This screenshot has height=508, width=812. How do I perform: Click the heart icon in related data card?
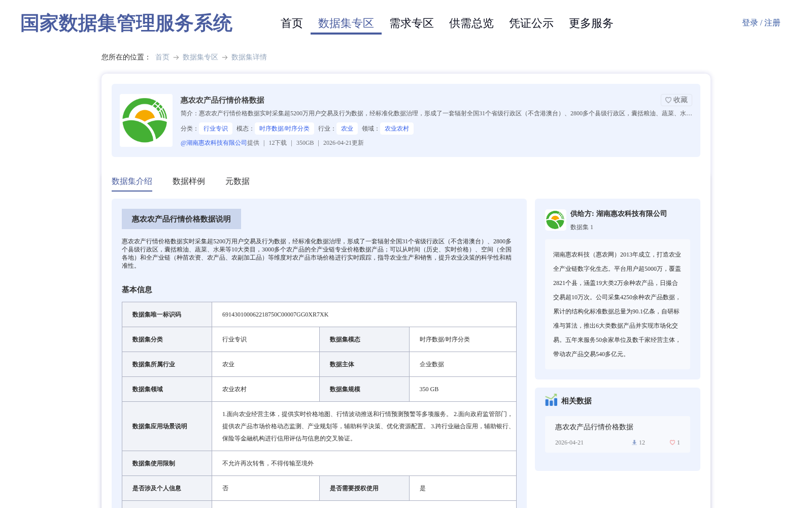click(x=672, y=442)
